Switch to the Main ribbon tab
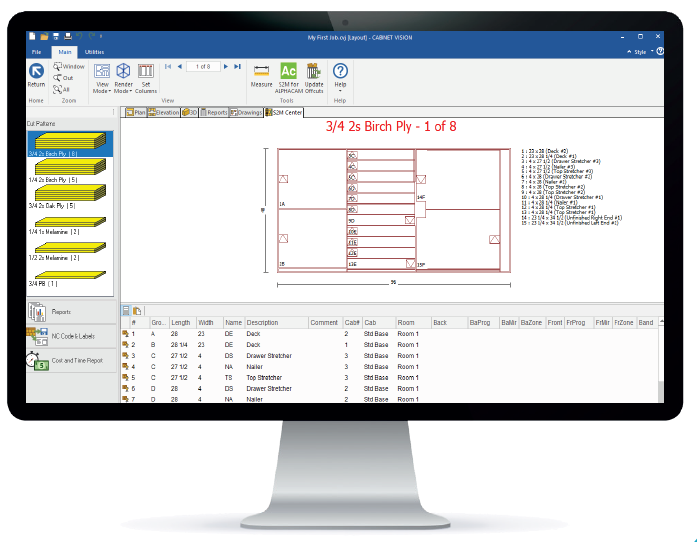 point(65,52)
